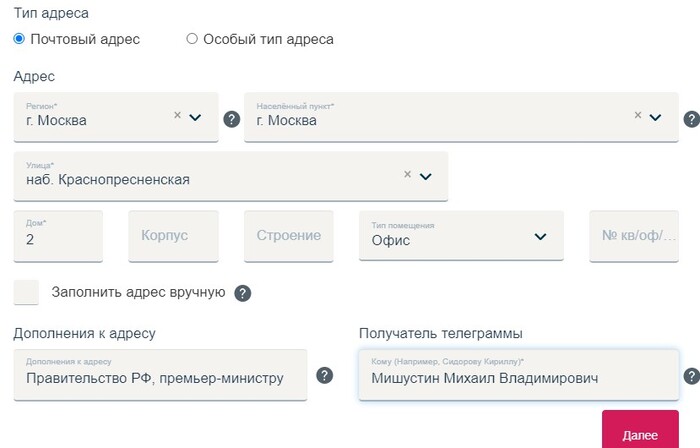Expand the Населённый пункт dropdown

[655, 117]
